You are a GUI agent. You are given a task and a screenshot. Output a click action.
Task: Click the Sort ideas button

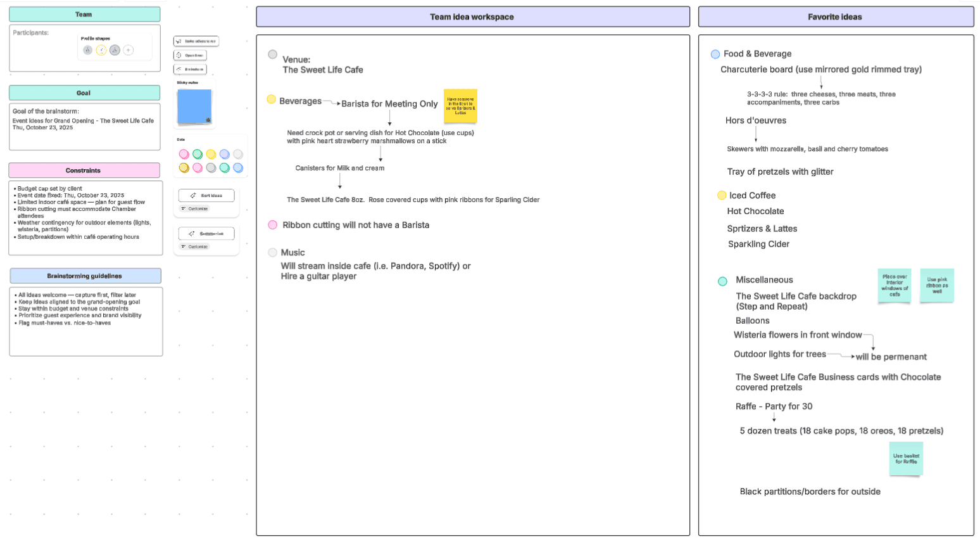[x=206, y=196]
